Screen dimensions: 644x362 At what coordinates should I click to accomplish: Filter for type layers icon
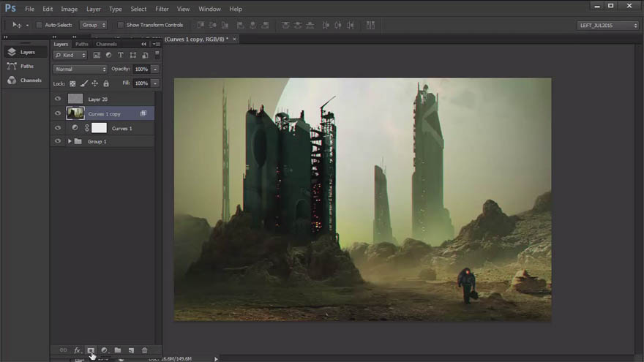[x=120, y=55]
